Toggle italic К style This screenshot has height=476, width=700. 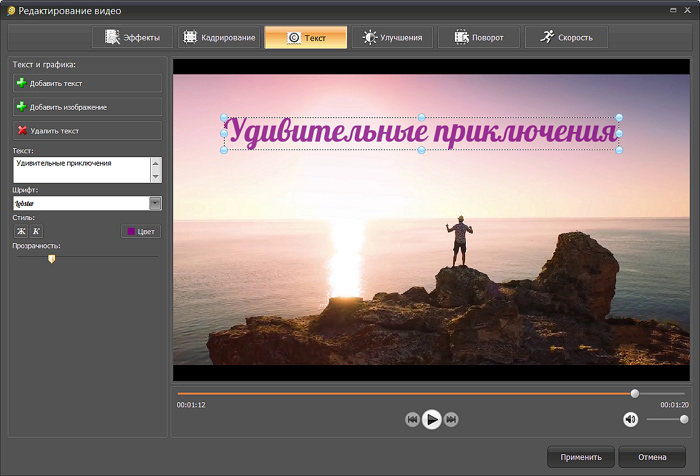tap(36, 231)
